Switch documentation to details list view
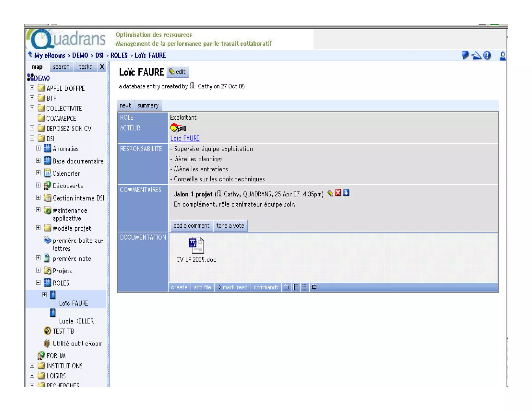 [x=296, y=287]
